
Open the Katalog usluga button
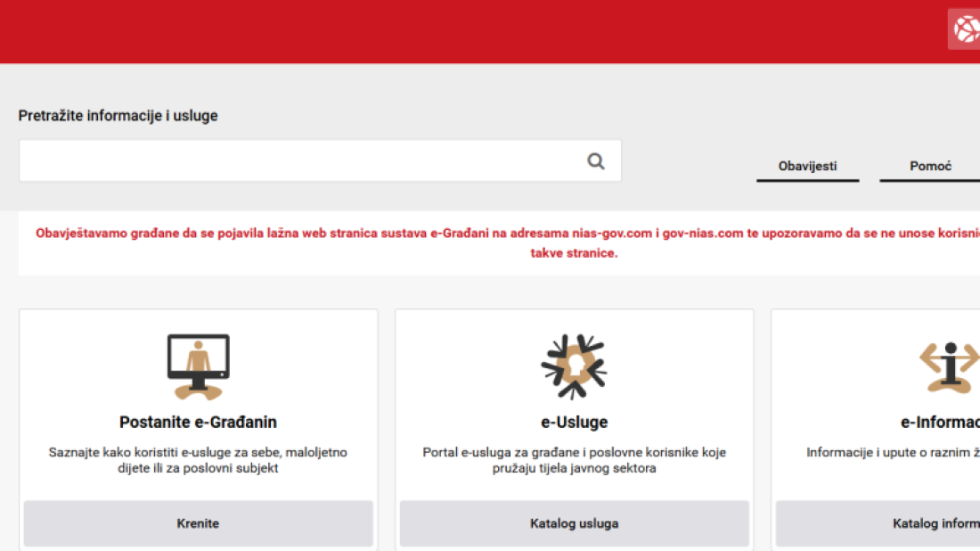(x=575, y=523)
